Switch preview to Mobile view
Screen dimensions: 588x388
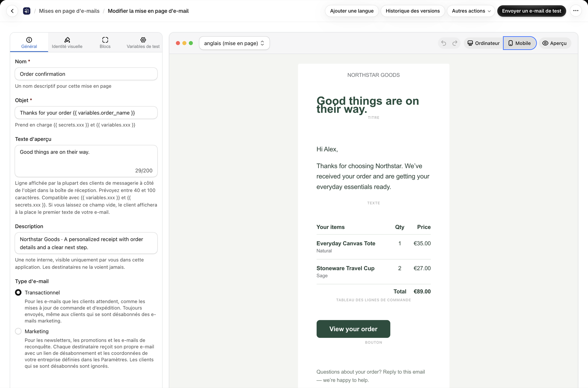click(x=519, y=43)
